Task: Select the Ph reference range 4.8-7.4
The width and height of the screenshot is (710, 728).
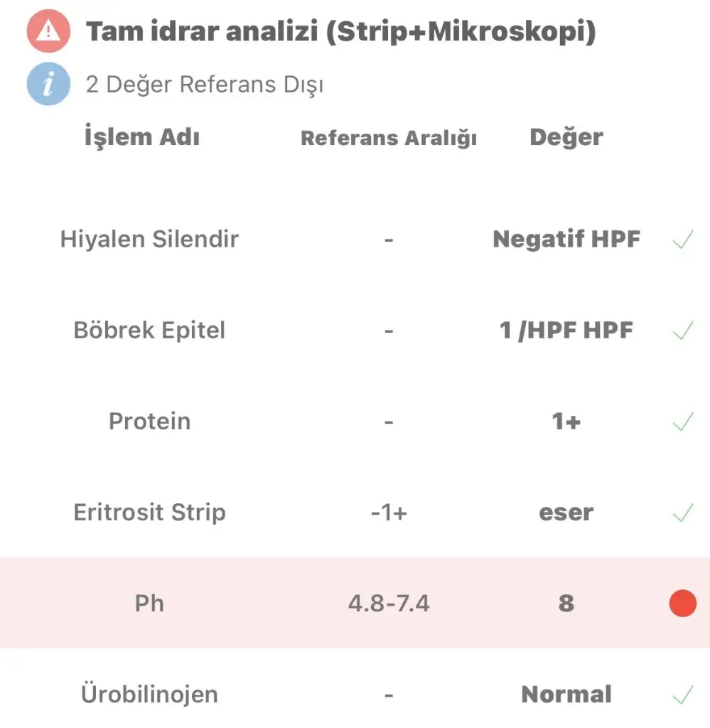Action: pos(389,604)
